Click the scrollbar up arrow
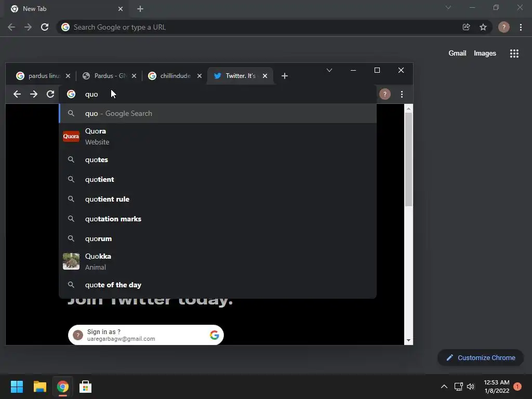Viewport: 532px width, 399px height. click(408, 109)
